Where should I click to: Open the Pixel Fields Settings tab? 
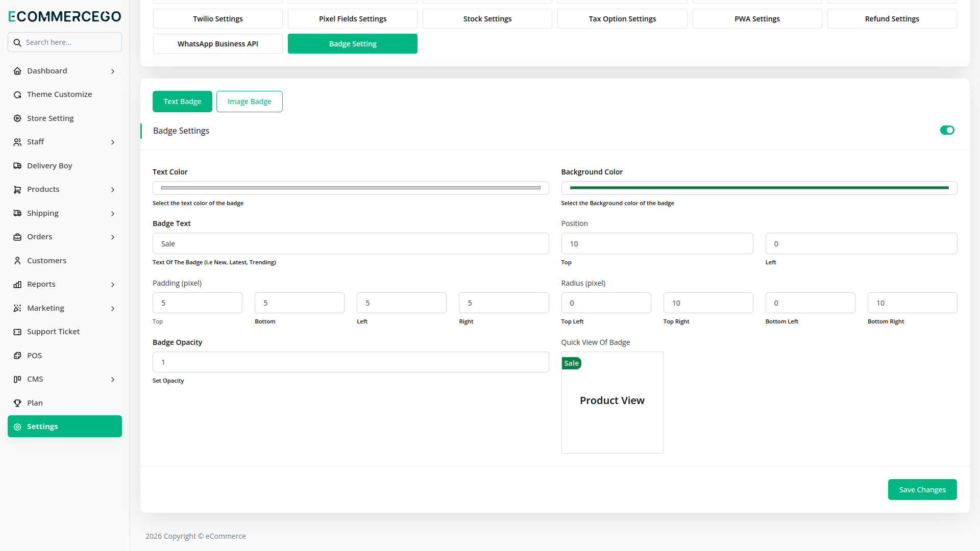353,19
